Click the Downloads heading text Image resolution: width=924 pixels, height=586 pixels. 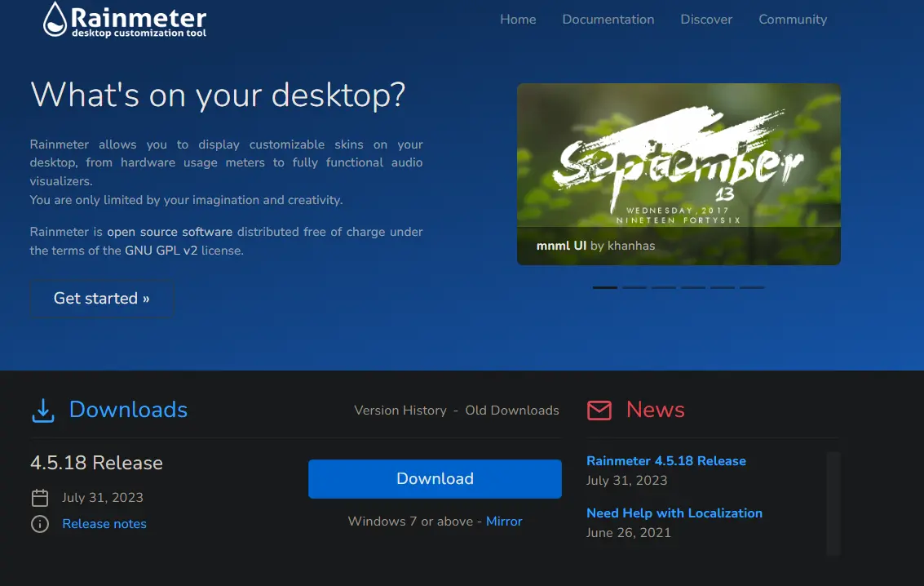point(129,410)
